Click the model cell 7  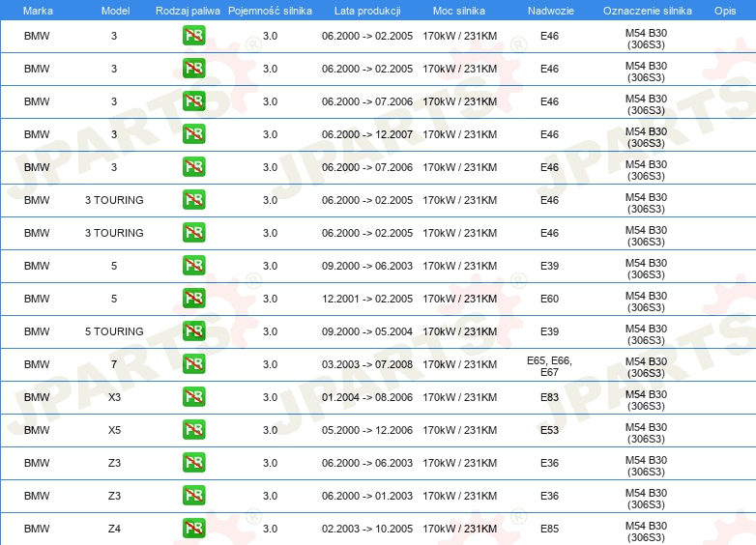click(114, 364)
